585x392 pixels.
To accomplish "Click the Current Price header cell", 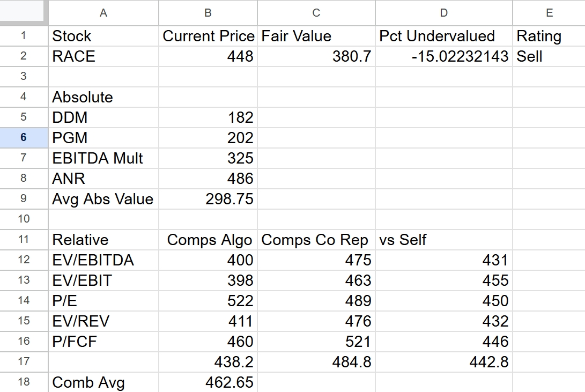I will click(208, 36).
